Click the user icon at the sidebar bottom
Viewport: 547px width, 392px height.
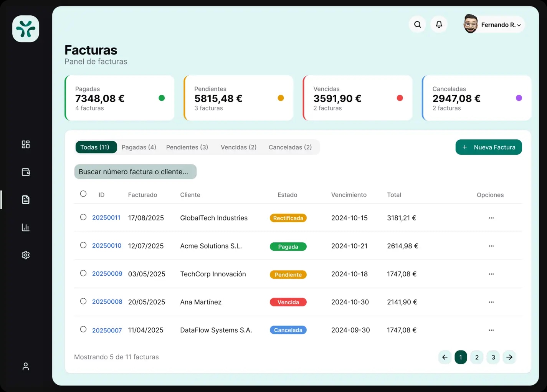point(26,366)
